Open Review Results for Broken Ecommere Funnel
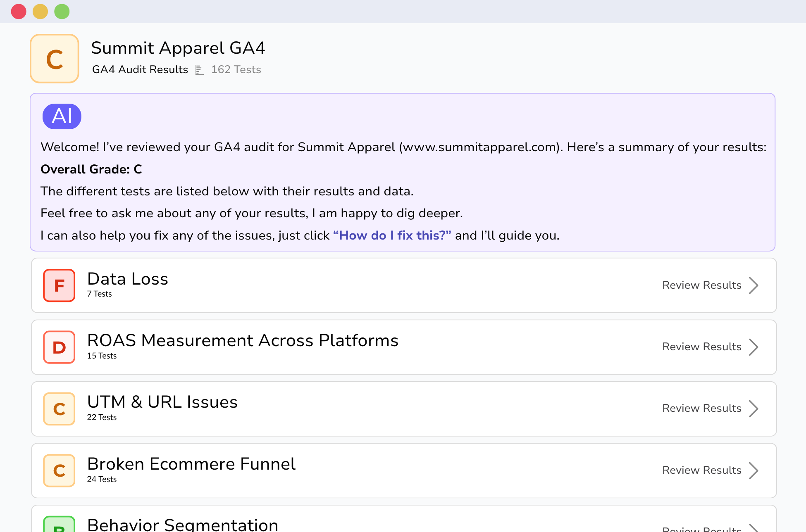806x532 pixels. (x=702, y=470)
